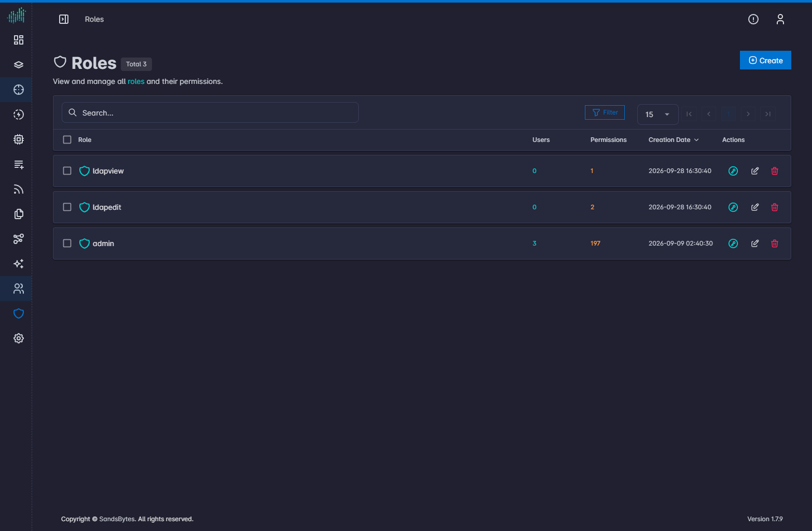Viewport: 812px width, 531px height.
Task: Open the user profile icon in header
Action: (780, 19)
